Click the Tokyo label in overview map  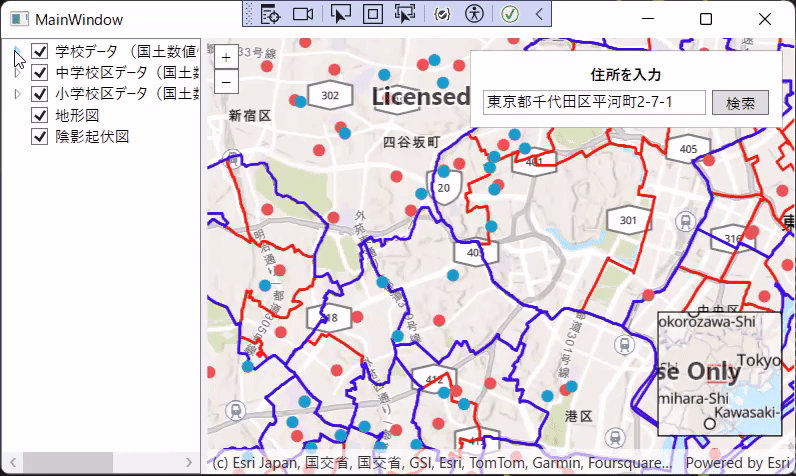[x=759, y=360]
